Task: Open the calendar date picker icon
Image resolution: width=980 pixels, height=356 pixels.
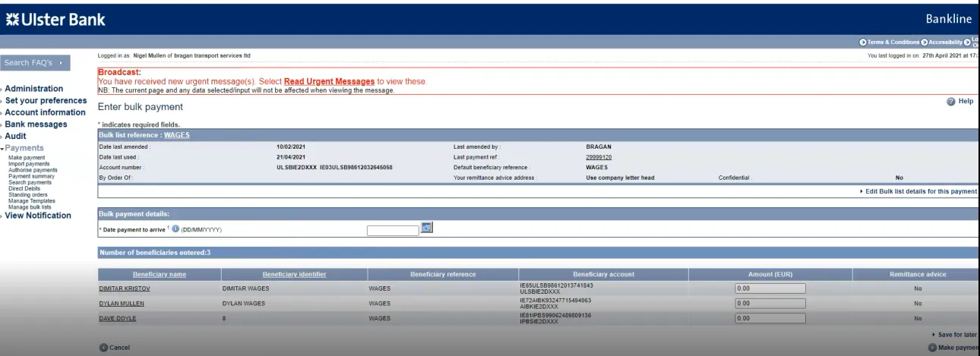Action: 427,228
